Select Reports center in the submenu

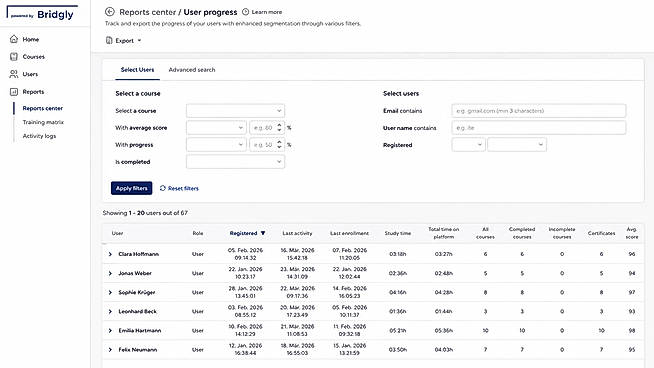click(x=43, y=108)
